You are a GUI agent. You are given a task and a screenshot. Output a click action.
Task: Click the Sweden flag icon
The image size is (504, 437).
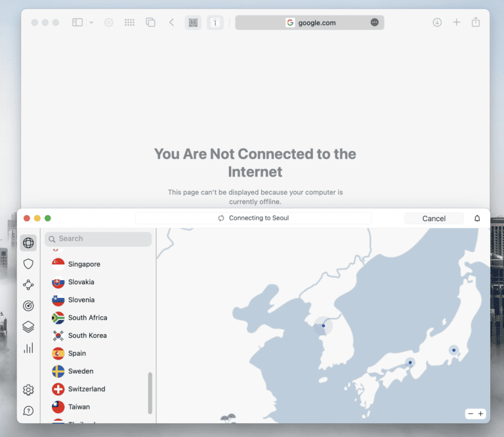[x=58, y=371]
